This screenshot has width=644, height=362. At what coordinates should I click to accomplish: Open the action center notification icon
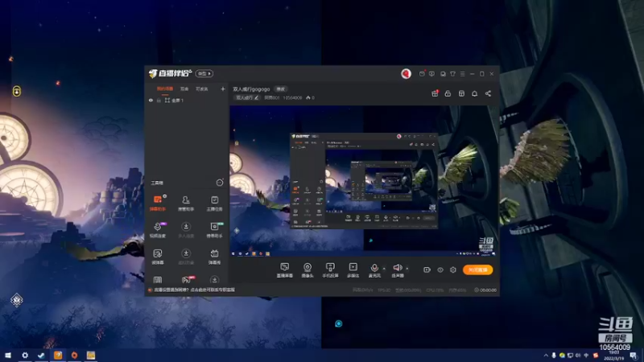(x=634, y=356)
